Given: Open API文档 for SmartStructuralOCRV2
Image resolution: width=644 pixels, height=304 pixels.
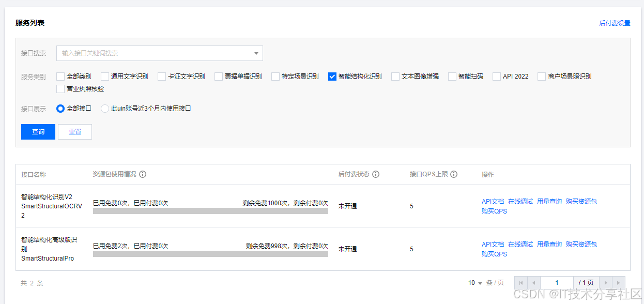Looking at the screenshot, I should [493, 202].
